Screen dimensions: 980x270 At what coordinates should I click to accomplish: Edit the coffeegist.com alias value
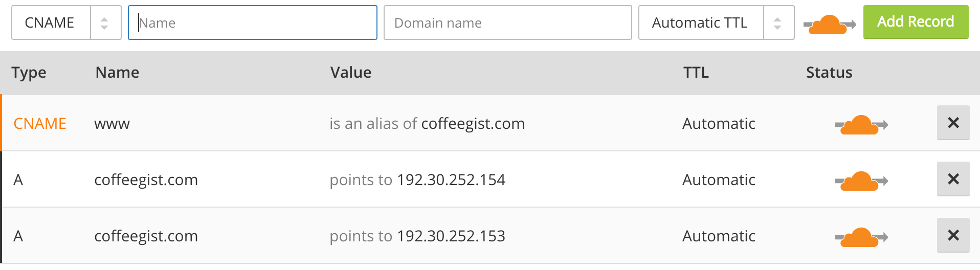coord(473,123)
